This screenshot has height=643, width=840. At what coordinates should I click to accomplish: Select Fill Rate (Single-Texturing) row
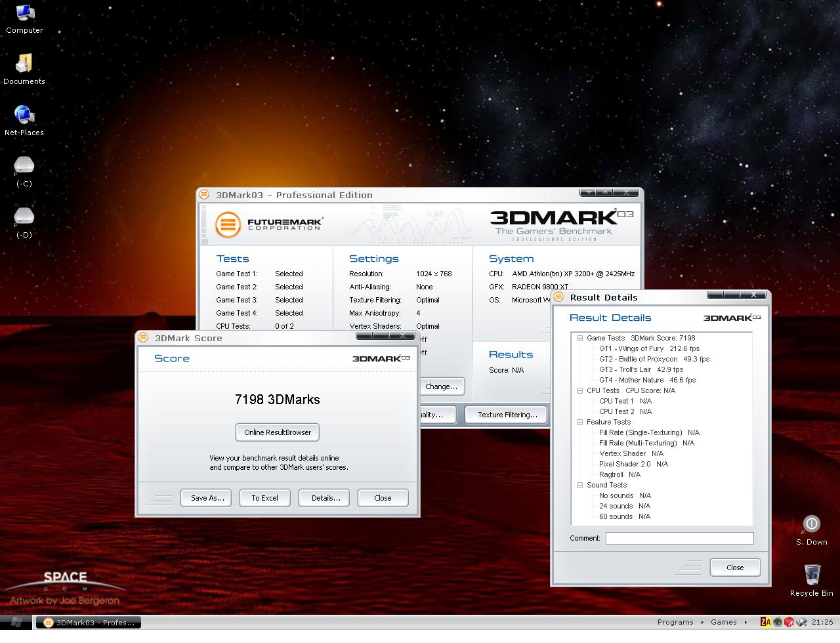(649, 433)
